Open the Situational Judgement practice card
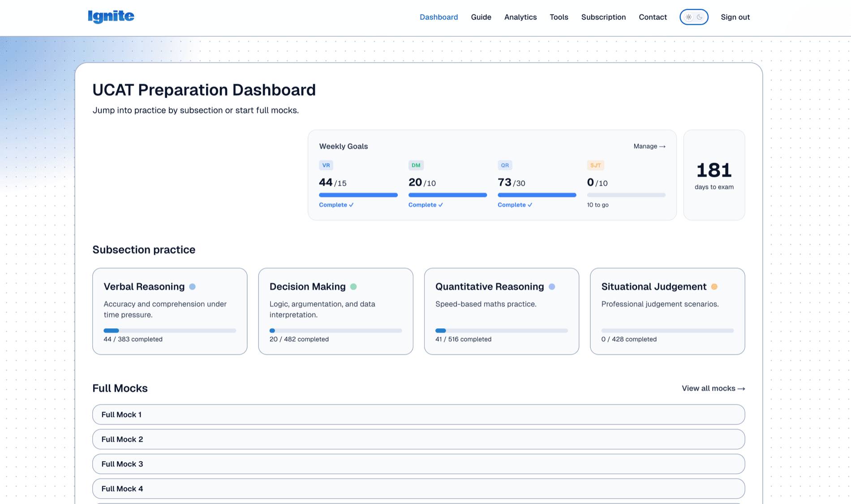Viewport: 851px width, 504px height. pos(667,311)
